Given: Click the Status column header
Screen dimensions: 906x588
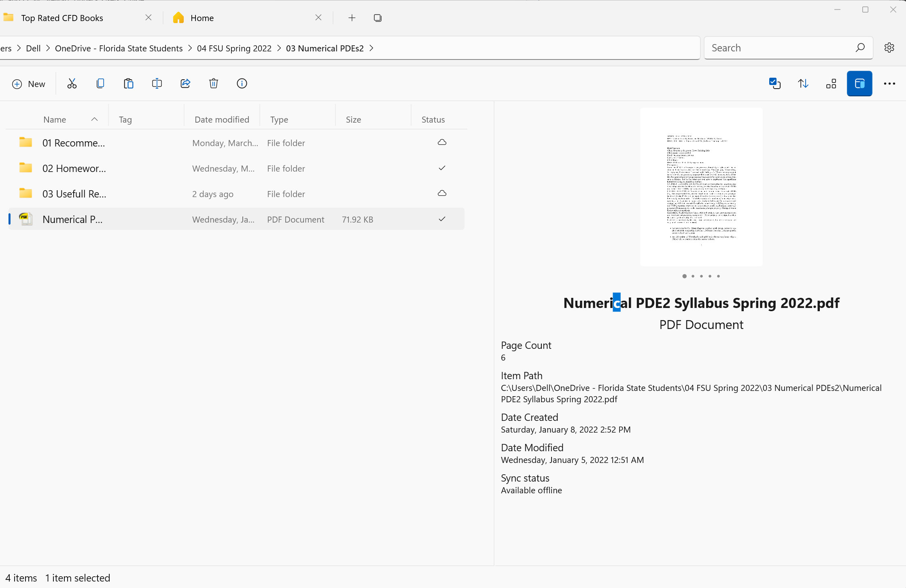Looking at the screenshot, I should [433, 119].
